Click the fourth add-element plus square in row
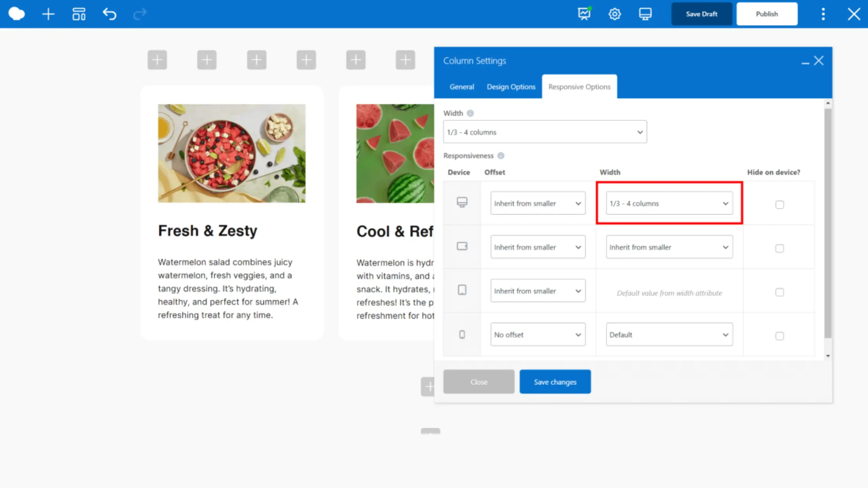 (x=306, y=60)
